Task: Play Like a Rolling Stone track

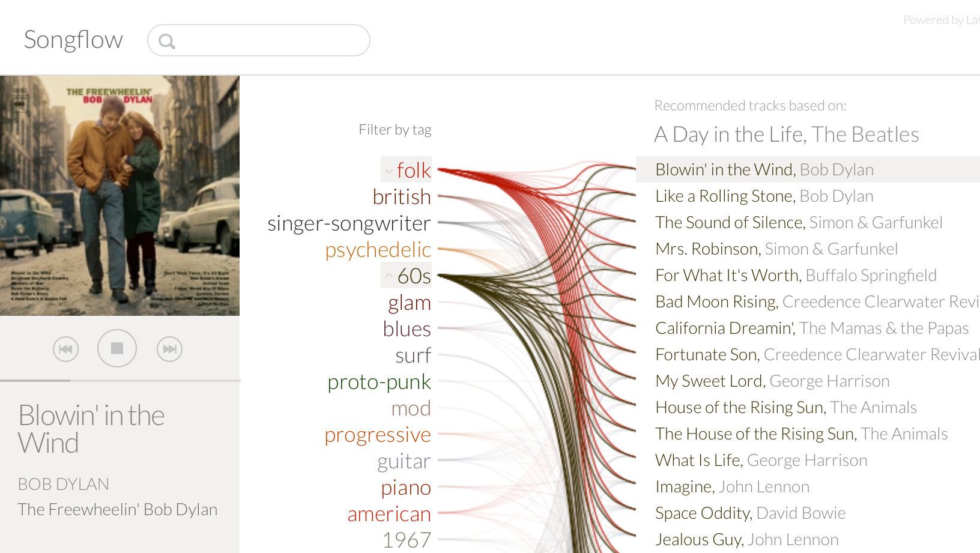Action: [x=764, y=196]
